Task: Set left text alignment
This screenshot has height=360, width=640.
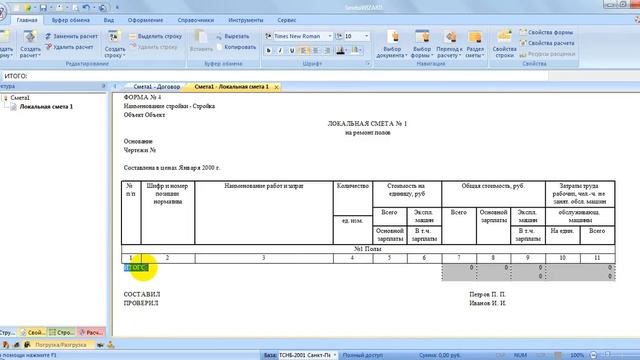Action: 304,51
